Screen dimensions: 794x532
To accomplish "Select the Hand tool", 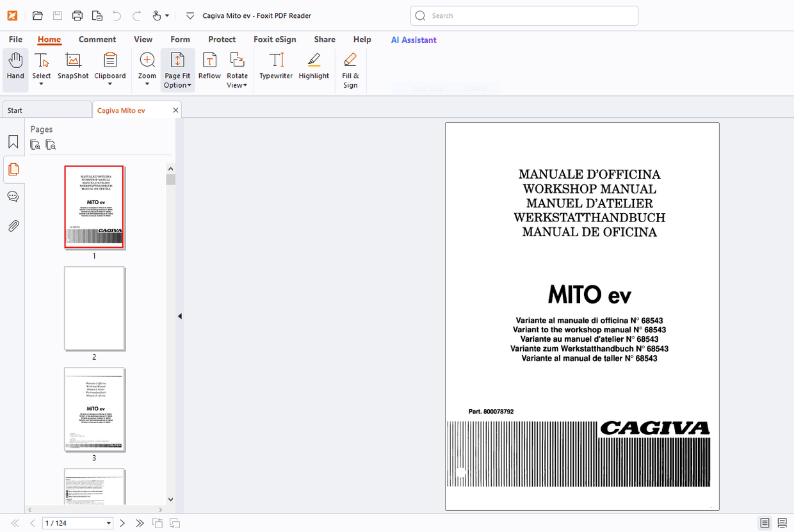I will [15, 67].
